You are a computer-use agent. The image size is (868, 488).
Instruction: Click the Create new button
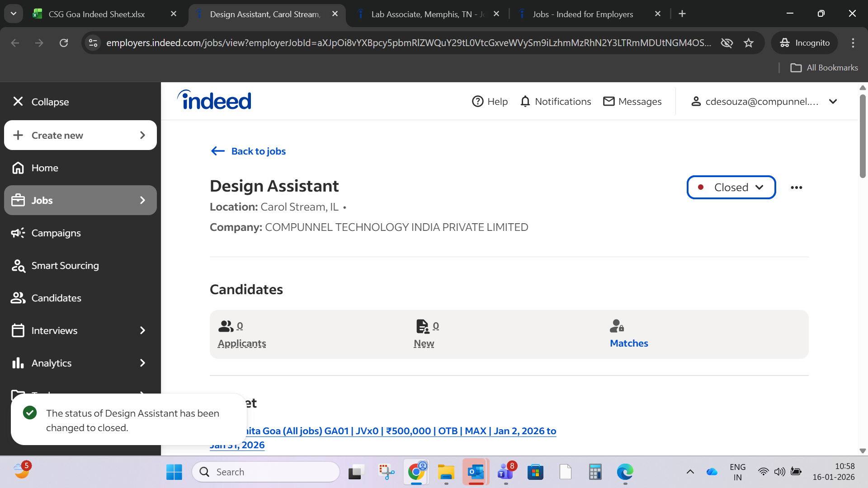click(80, 135)
